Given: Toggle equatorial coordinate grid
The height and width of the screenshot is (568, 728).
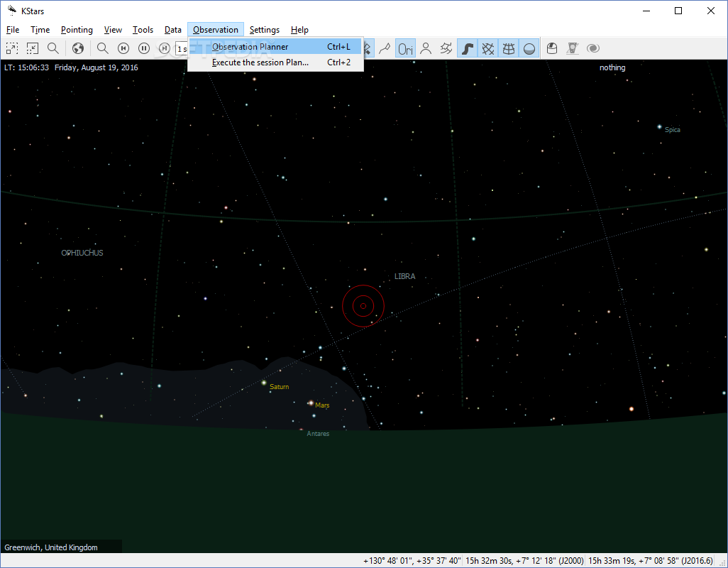Looking at the screenshot, I should click(x=488, y=48).
